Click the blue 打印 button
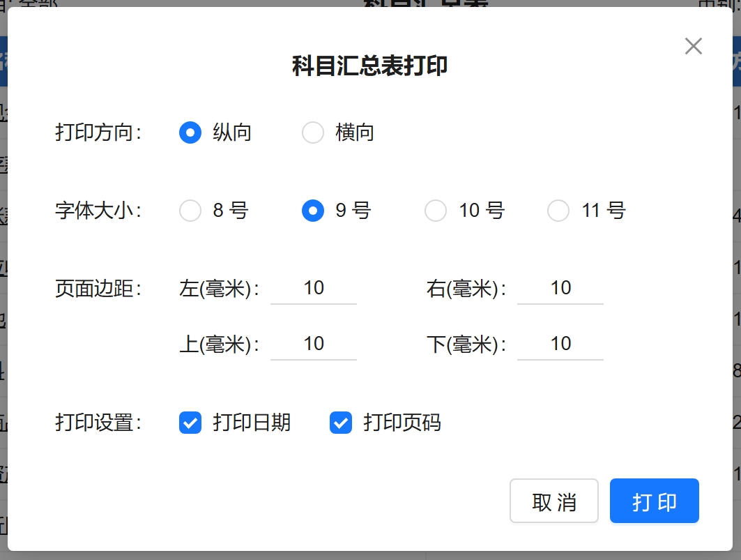741x560 pixels. click(654, 501)
